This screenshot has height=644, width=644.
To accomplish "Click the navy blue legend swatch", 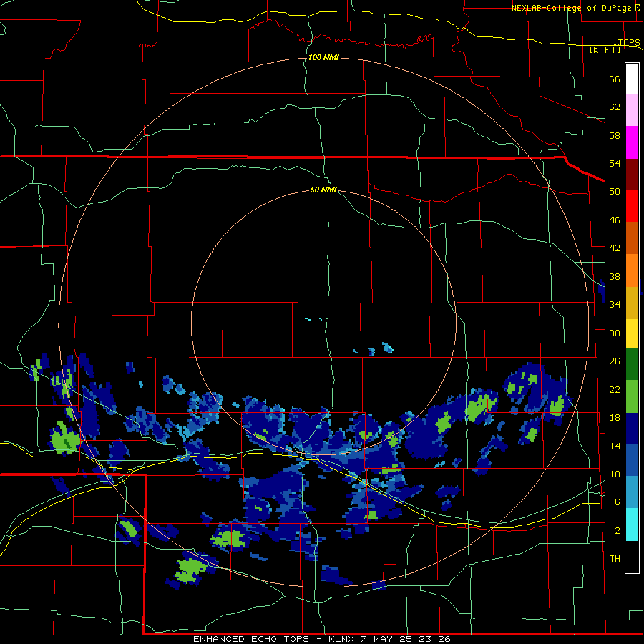I will pos(632,429).
